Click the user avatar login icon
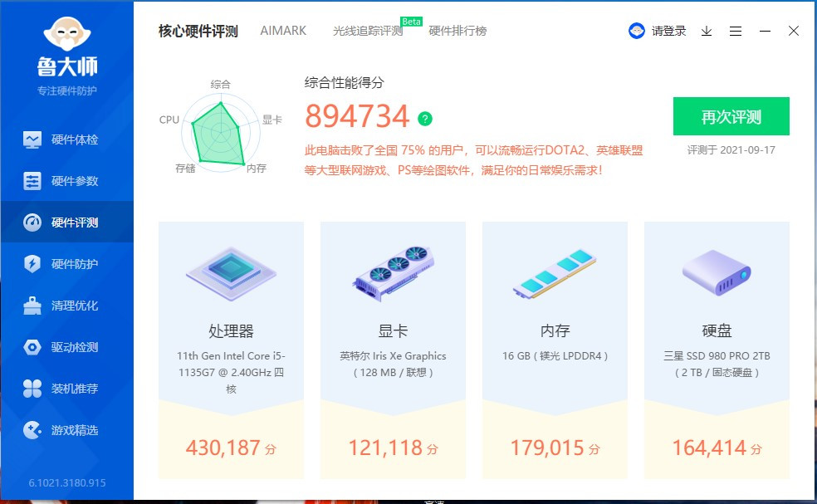Image resolution: width=817 pixels, height=504 pixels. point(637,31)
